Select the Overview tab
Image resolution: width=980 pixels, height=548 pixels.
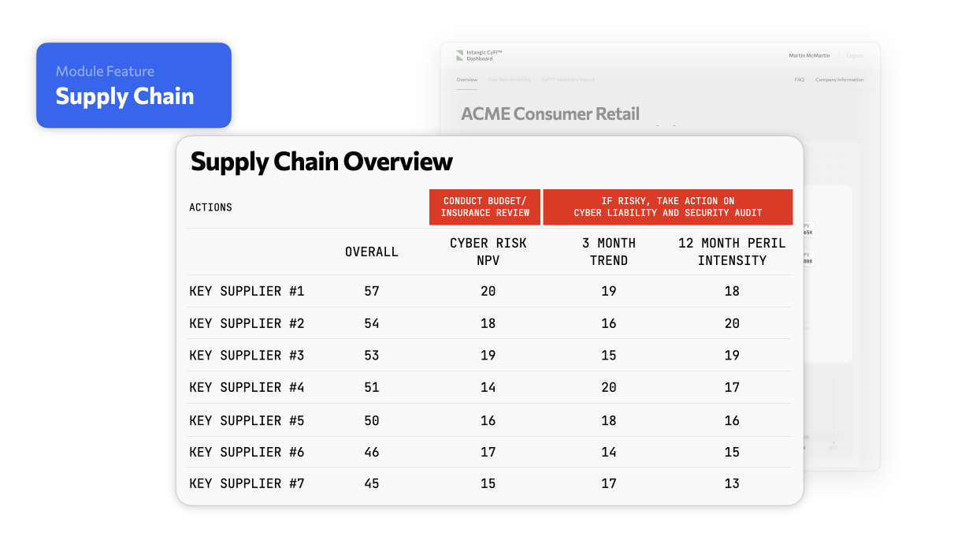click(x=466, y=80)
